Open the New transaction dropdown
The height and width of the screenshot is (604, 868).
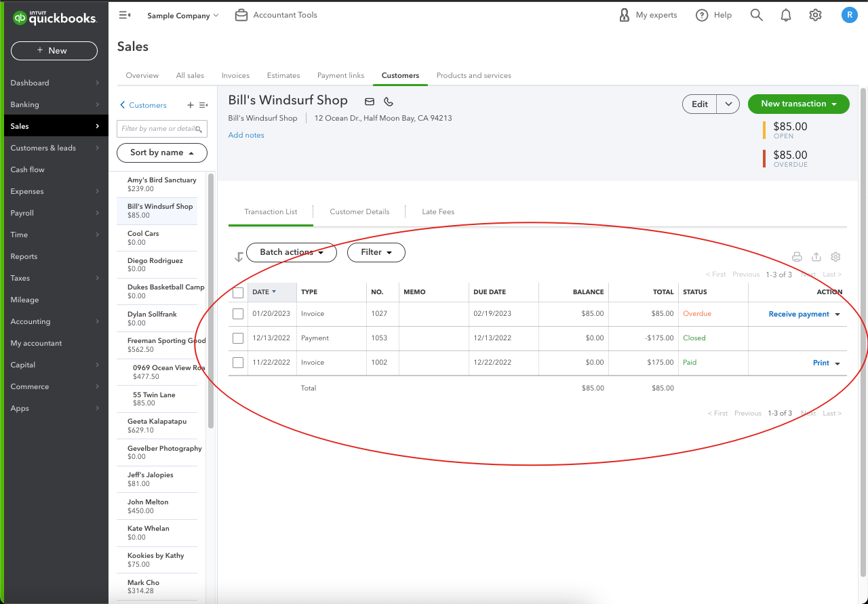pos(799,104)
